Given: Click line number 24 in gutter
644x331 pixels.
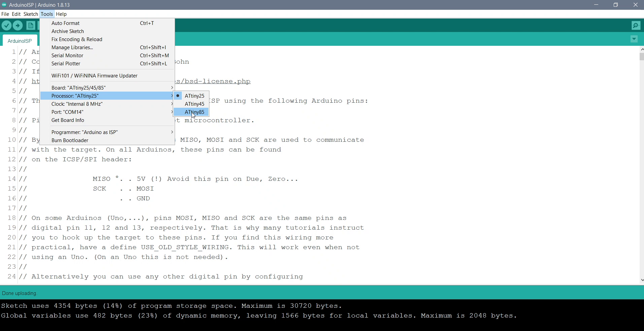Looking at the screenshot, I should [x=12, y=276].
